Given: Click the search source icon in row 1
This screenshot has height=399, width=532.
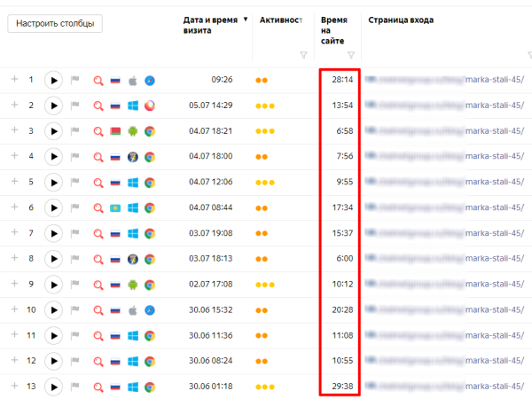Looking at the screenshot, I should [x=98, y=81].
